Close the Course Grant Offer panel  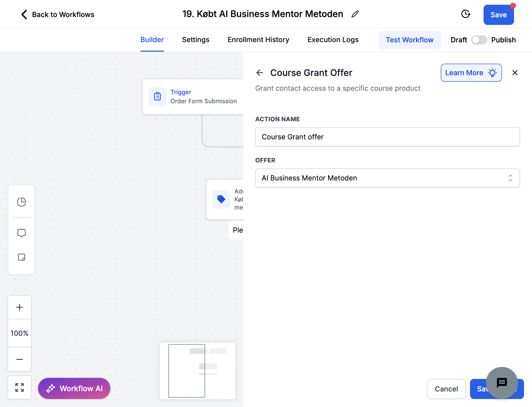pos(515,73)
